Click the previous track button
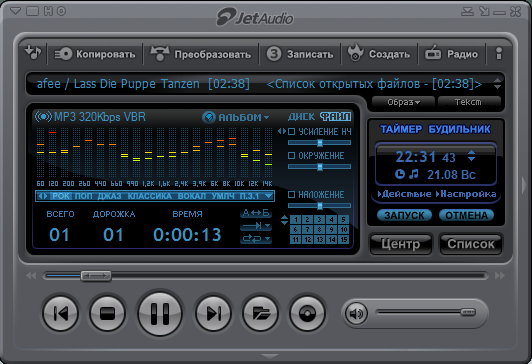The height and width of the screenshot is (364, 532). (x=61, y=313)
